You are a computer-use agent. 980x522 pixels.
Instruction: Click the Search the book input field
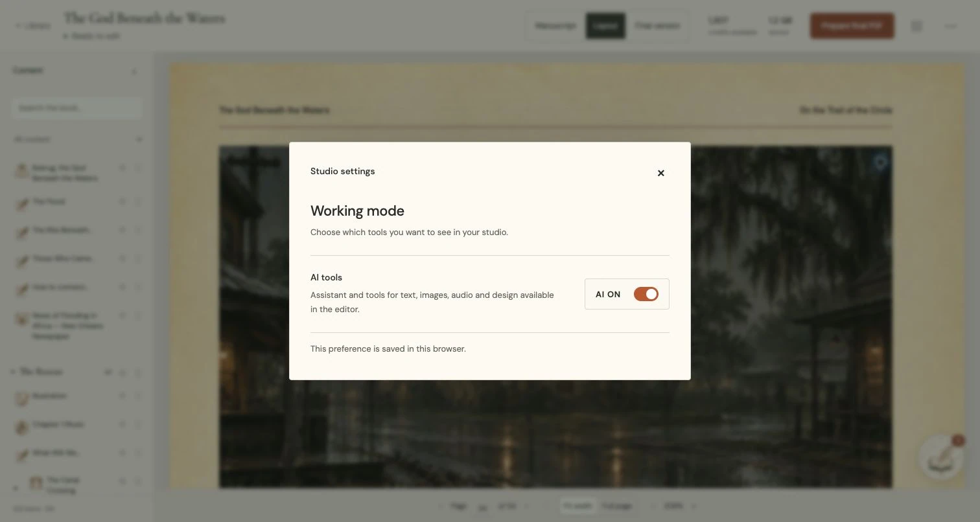(77, 108)
